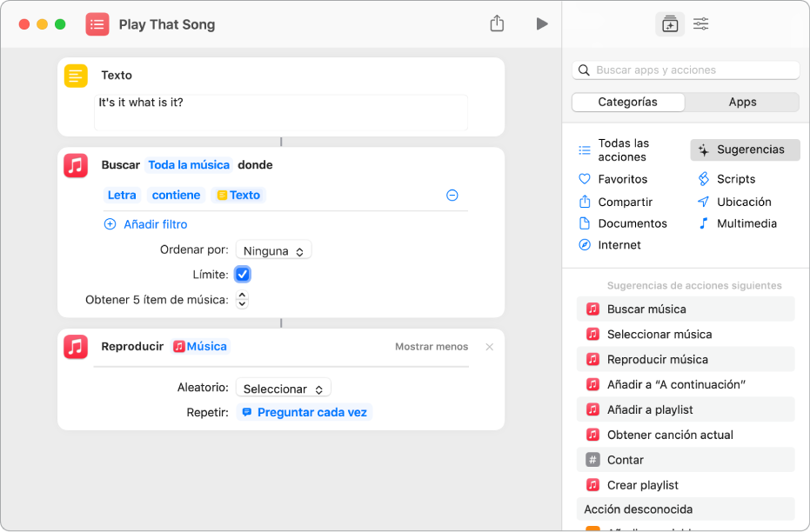Close the window with red button
810x532 pixels.
[x=24, y=24]
